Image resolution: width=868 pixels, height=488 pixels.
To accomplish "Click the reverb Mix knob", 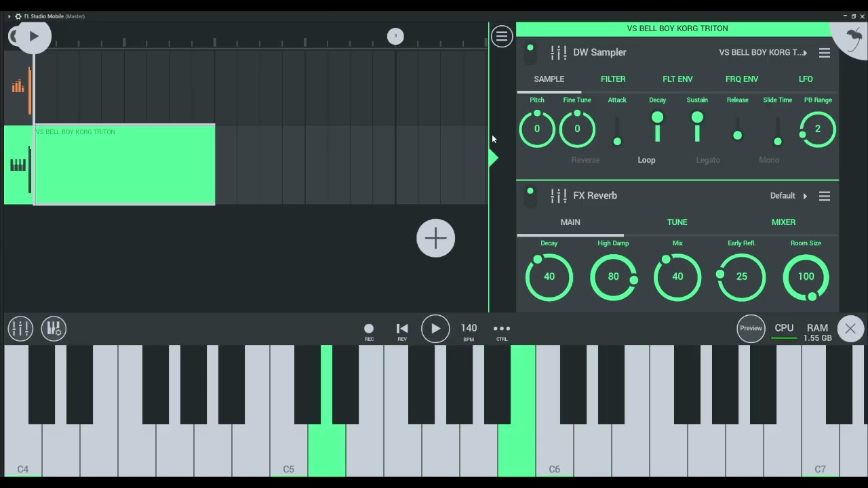I will pos(677,277).
